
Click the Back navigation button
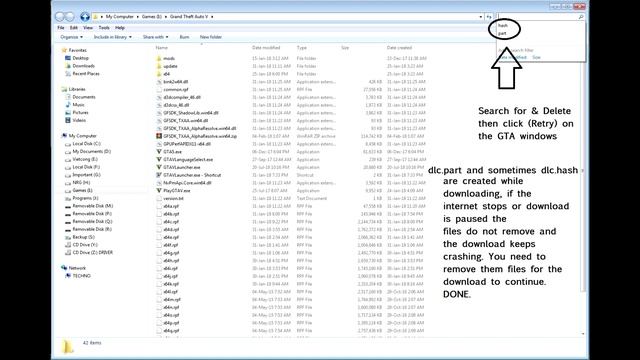60,17
